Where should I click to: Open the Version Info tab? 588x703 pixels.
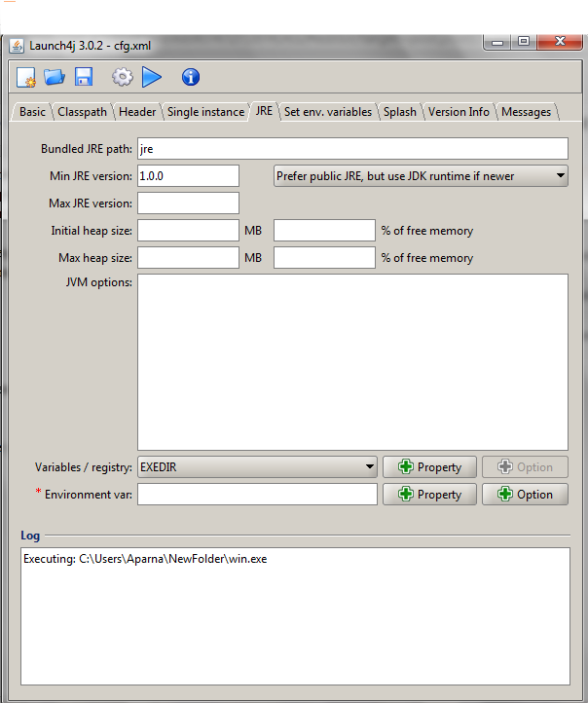coord(459,112)
